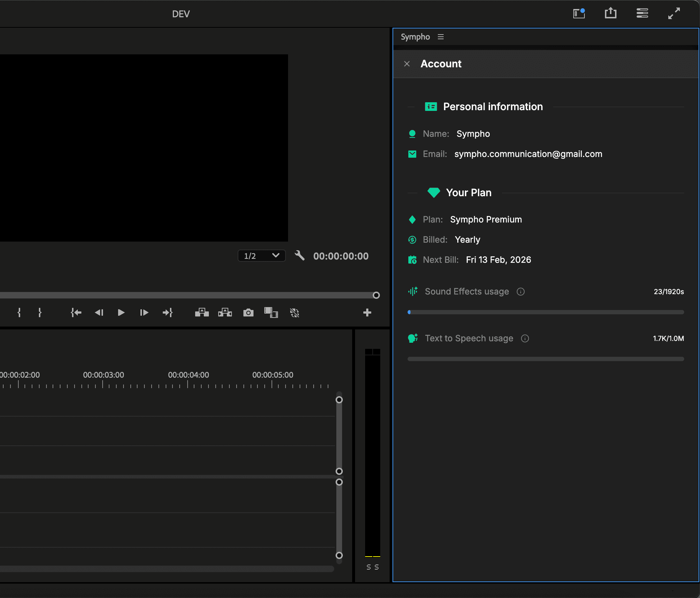Go to Out point
This screenshot has height=598, width=700.
pos(168,313)
